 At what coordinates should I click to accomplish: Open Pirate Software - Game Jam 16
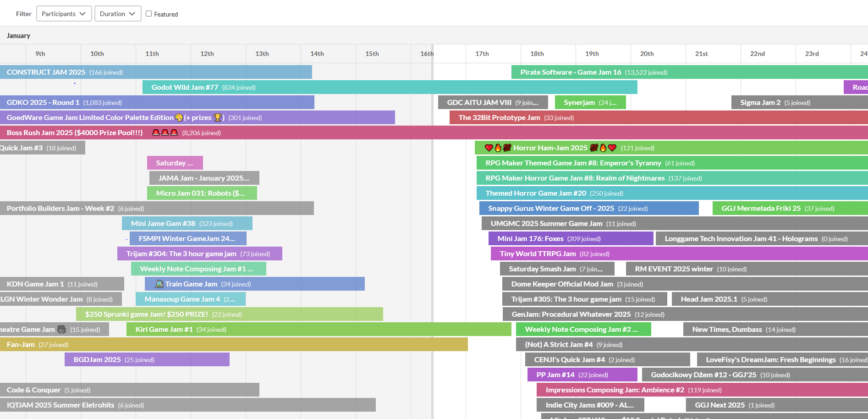(690, 72)
